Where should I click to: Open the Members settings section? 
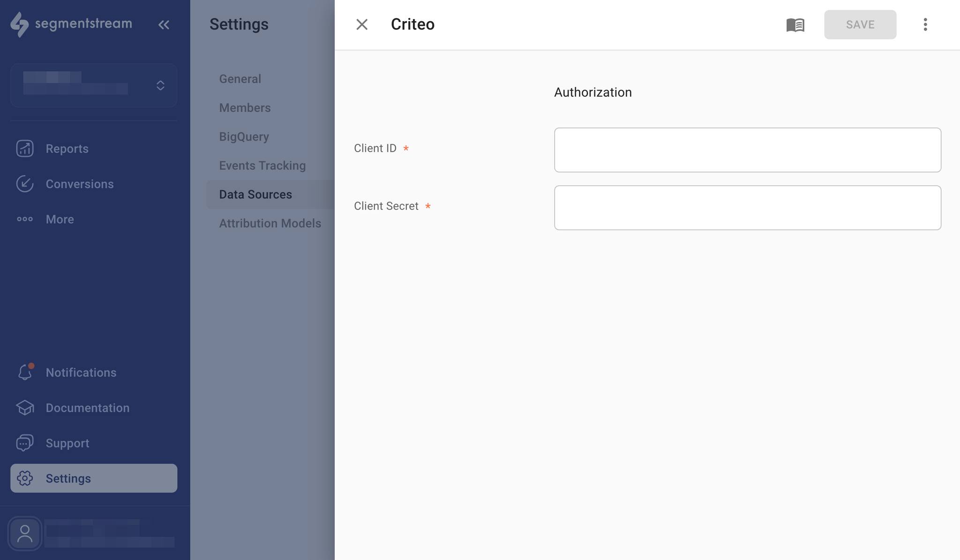click(245, 108)
